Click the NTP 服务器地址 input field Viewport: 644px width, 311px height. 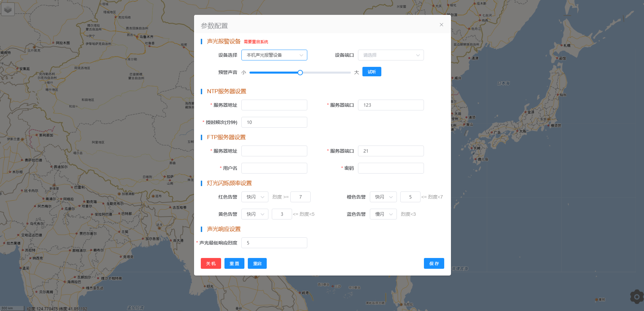point(274,105)
